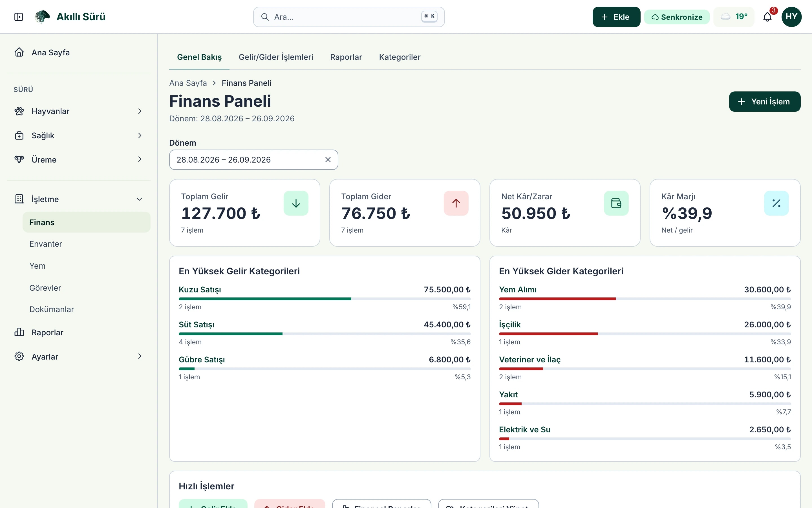812x508 pixels.
Task: Click the wallet icon on Net Kâr/Zarar card
Action: tap(616, 203)
